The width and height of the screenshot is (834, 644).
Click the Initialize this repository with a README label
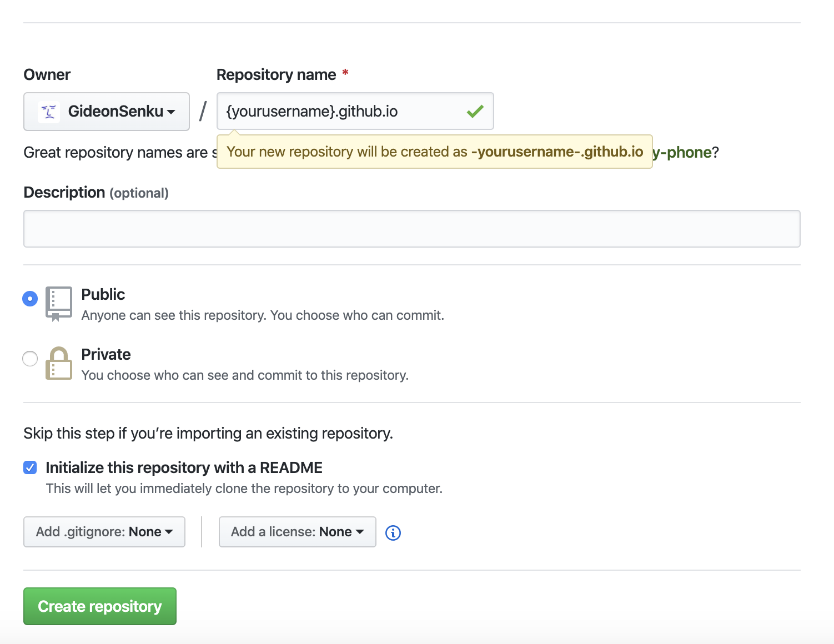184,467
